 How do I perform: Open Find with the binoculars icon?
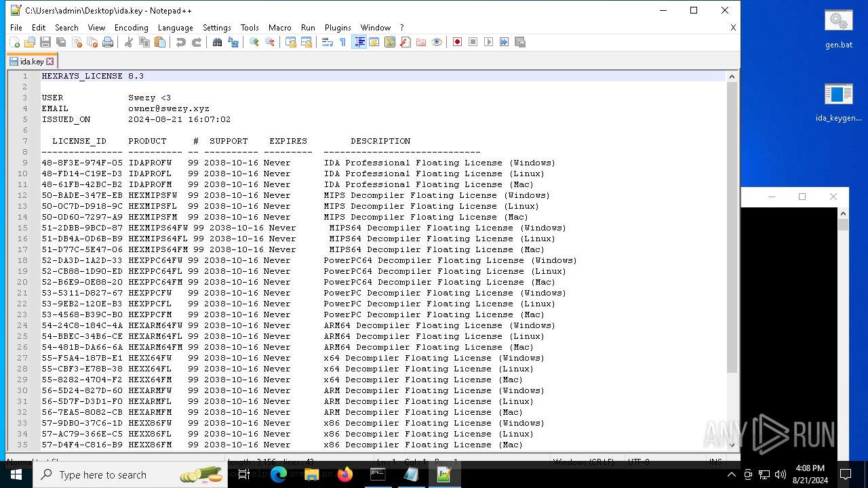pyautogui.click(x=218, y=42)
